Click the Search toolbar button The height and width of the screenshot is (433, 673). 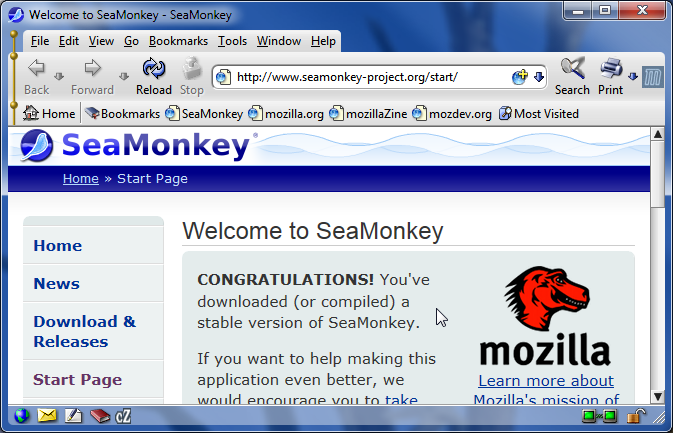[572, 76]
